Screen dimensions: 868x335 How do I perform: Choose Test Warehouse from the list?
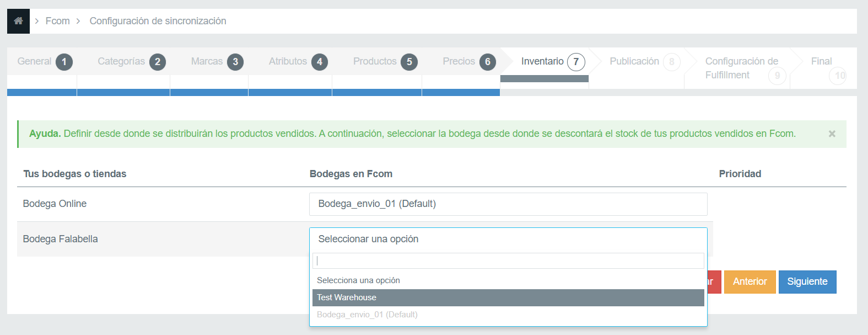coord(508,297)
